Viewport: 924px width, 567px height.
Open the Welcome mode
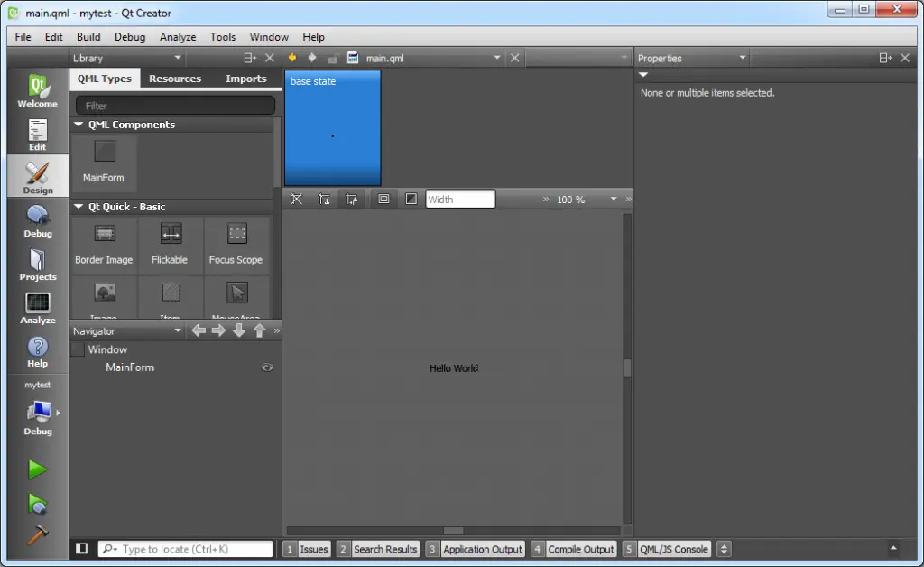tap(37, 91)
